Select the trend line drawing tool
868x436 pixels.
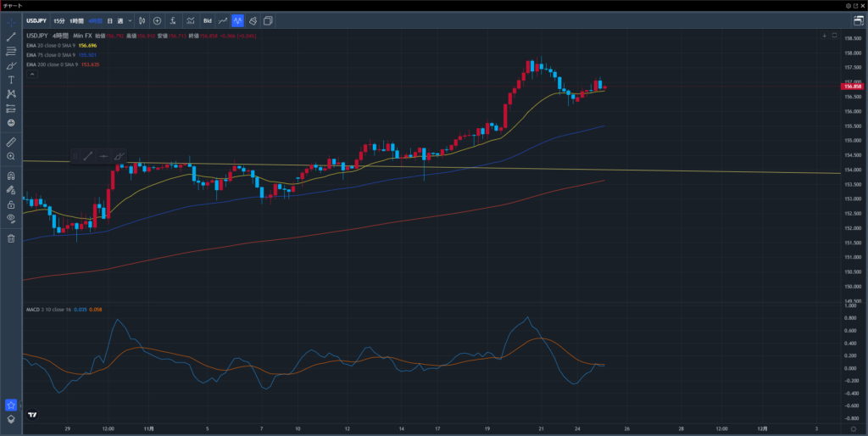(x=11, y=37)
